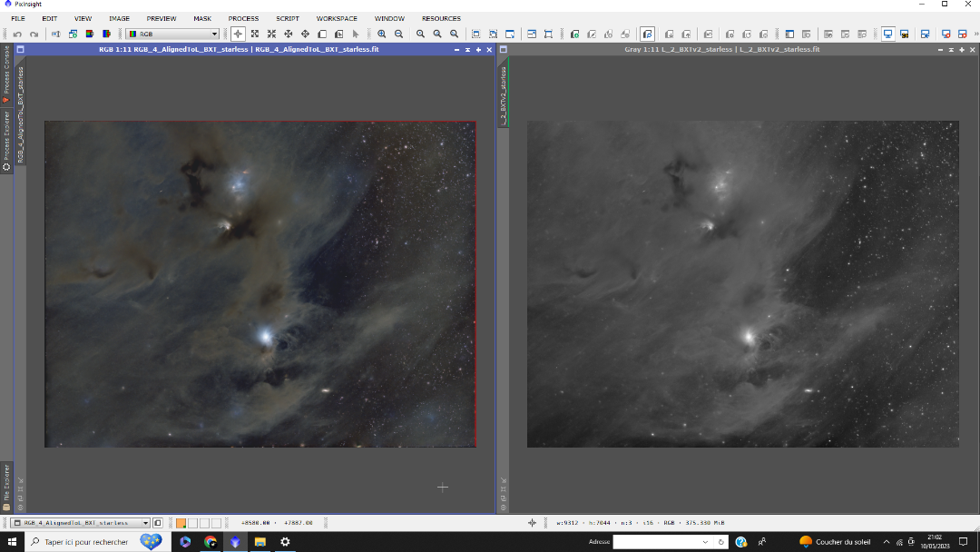Screen dimensions: 980x552
Task: Open the File Explorer side tab
Action: tap(6, 488)
